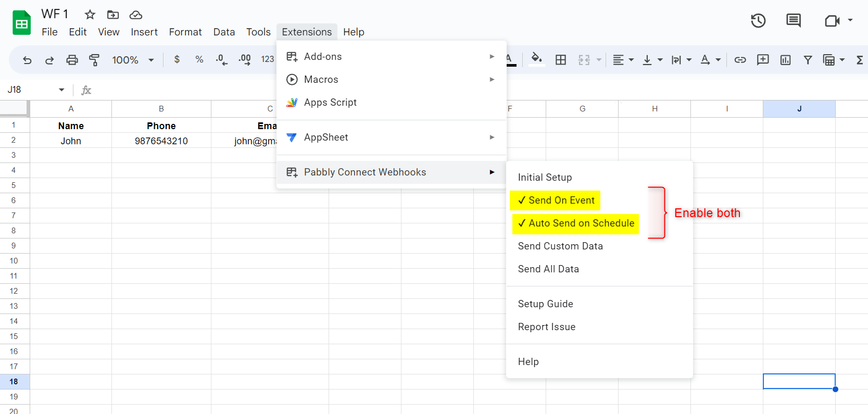Open the fill color bucket tool
The height and width of the screenshot is (414, 868).
coord(536,59)
